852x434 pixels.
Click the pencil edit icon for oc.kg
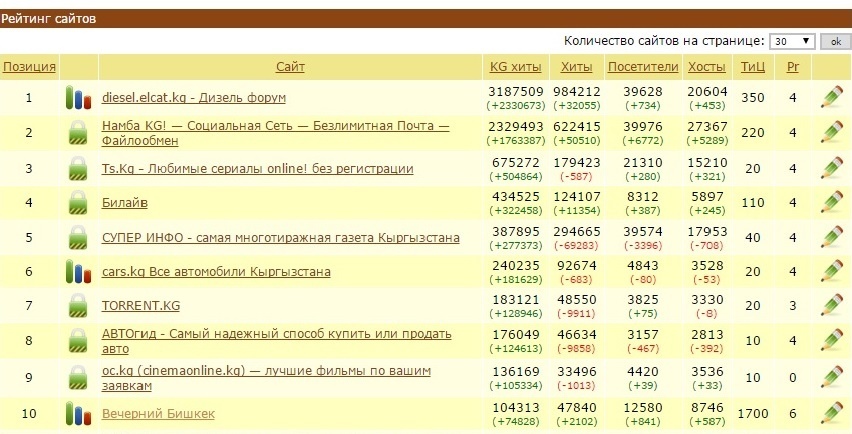point(832,378)
